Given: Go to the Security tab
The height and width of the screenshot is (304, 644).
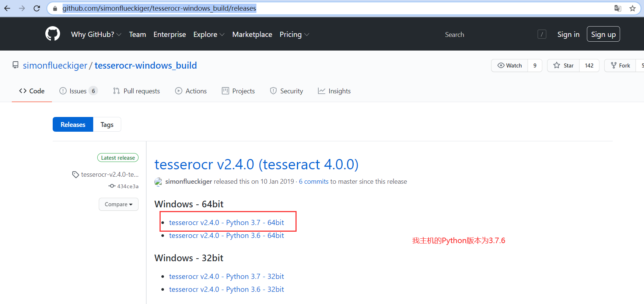Looking at the screenshot, I should pos(286,91).
